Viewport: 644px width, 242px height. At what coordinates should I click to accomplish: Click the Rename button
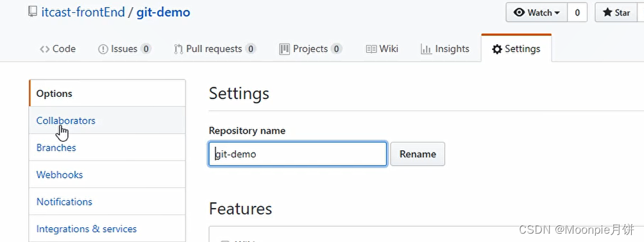[418, 154]
